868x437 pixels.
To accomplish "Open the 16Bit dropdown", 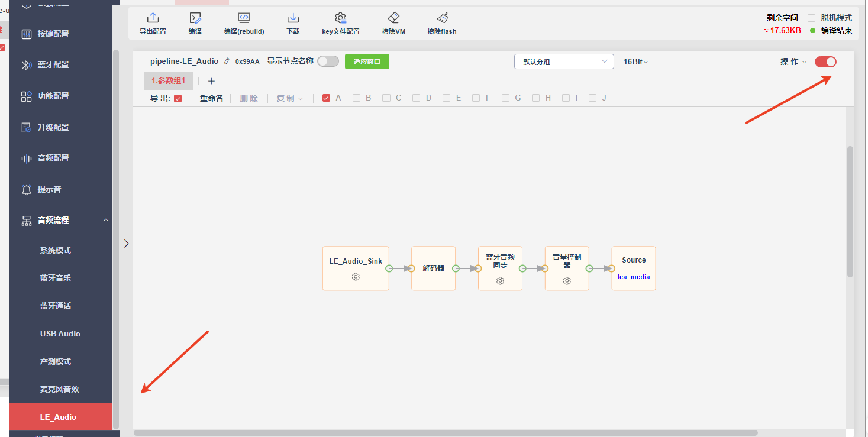I will point(635,61).
